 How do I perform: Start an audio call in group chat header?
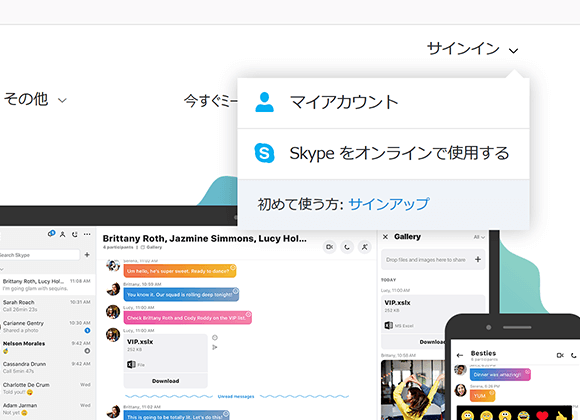[347, 247]
